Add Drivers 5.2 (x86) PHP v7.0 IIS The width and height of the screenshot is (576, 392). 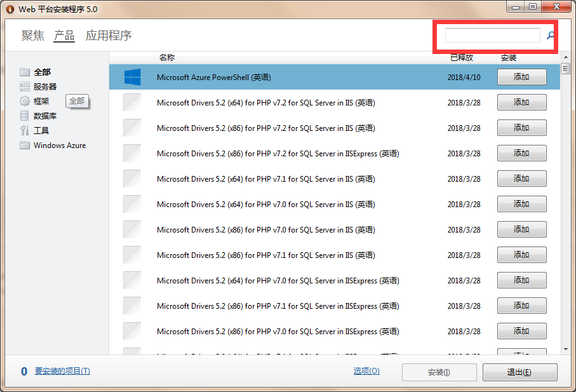[x=521, y=229]
